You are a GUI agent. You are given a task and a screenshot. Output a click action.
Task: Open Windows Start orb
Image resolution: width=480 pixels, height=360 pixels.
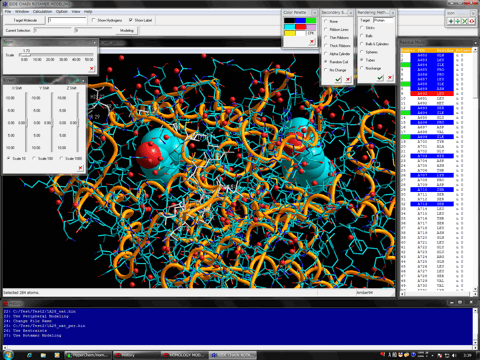[8, 355]
